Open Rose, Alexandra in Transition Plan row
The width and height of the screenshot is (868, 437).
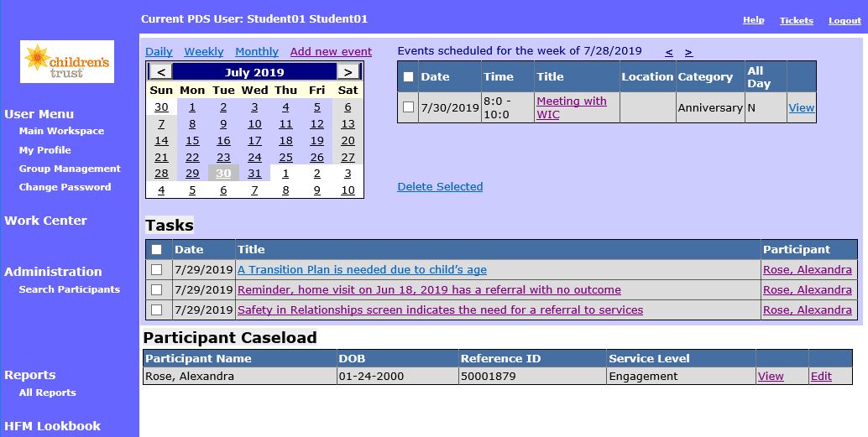pos(807,270)
